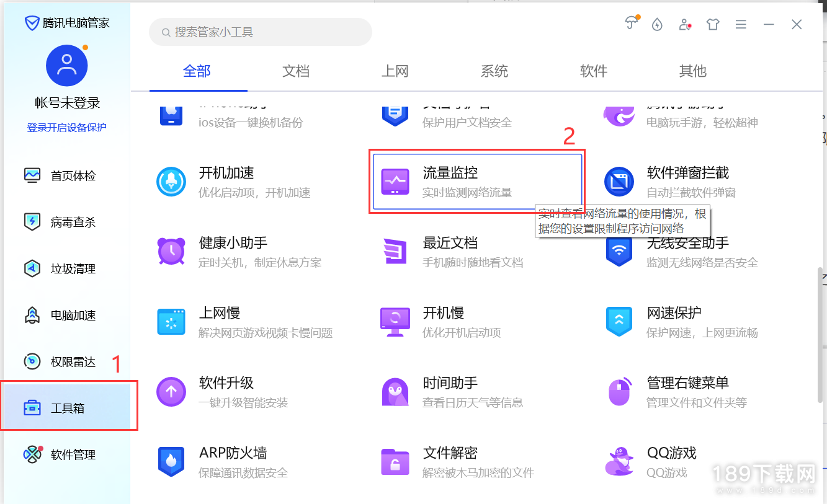This screenshot has width=827, height=504.
Task: Select 工具箱 in sidebar
Action: tap(68, 407)
